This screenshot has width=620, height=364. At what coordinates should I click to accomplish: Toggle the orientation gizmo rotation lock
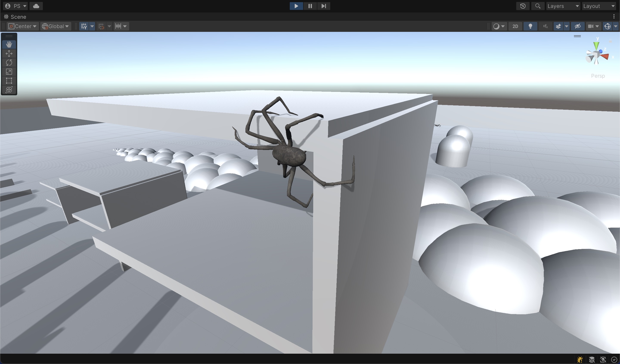(610, 41)
